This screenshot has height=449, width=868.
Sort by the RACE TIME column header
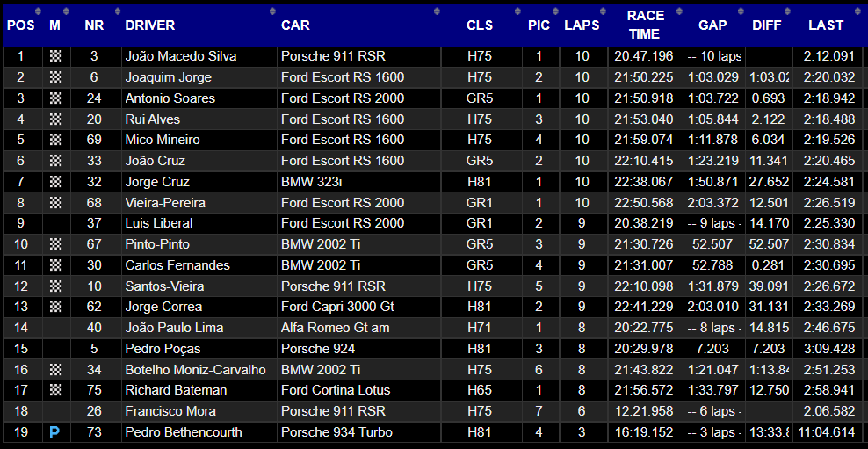point(644,25)
